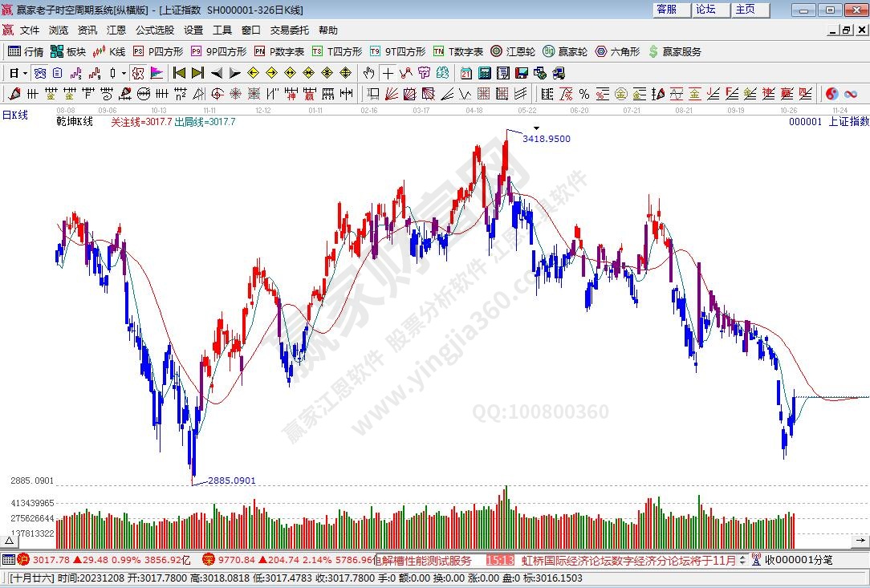
Task: Toggle the 行情 quotes view
Action: (26, 51)
